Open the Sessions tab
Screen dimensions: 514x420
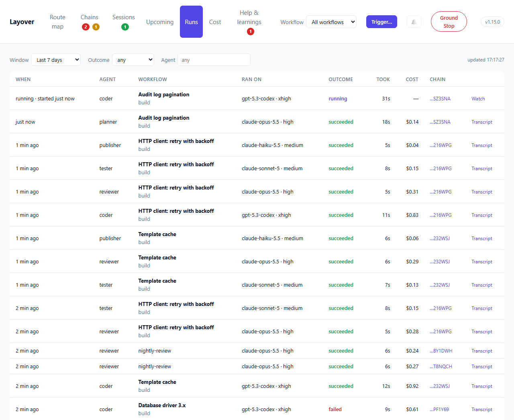click(124, 22)
